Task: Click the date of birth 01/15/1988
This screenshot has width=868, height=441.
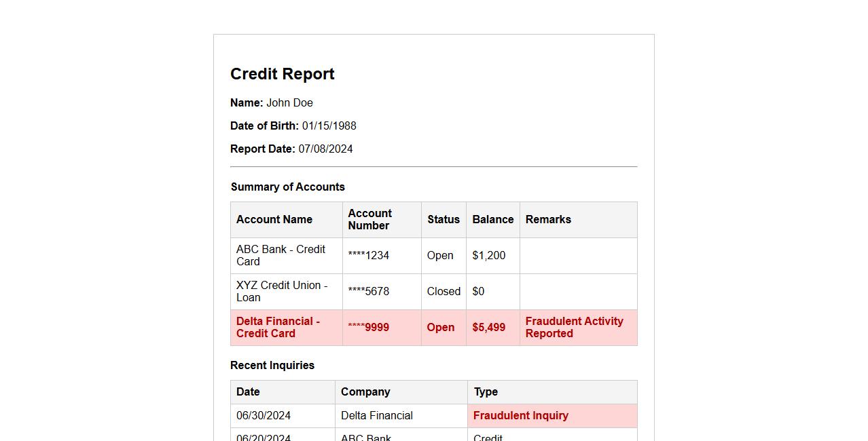Action: coord(329,126)
